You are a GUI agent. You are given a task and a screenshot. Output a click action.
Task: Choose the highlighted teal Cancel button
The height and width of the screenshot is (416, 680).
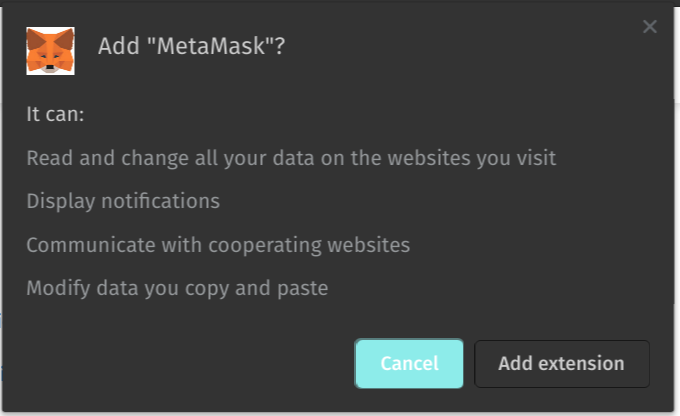click(x=409, y=364)
